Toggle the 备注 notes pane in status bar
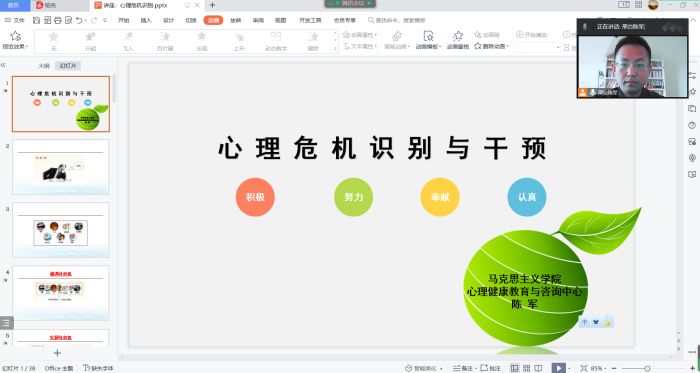This screenshot has width=700, height=373. pos(463,368)
